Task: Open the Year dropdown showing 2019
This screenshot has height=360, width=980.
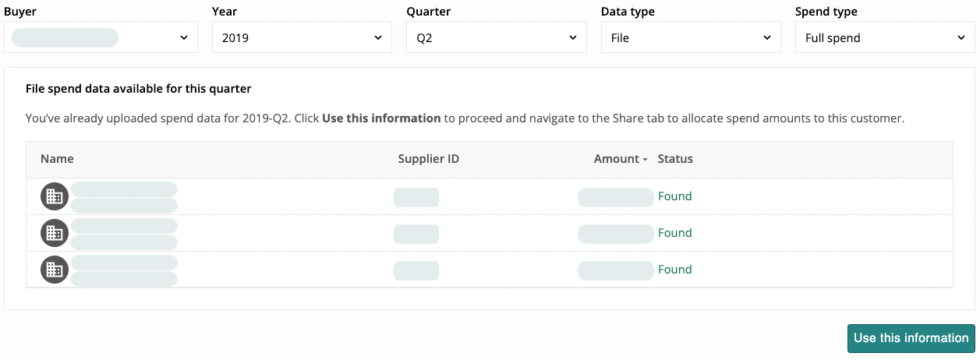Action: coord(302,37)
